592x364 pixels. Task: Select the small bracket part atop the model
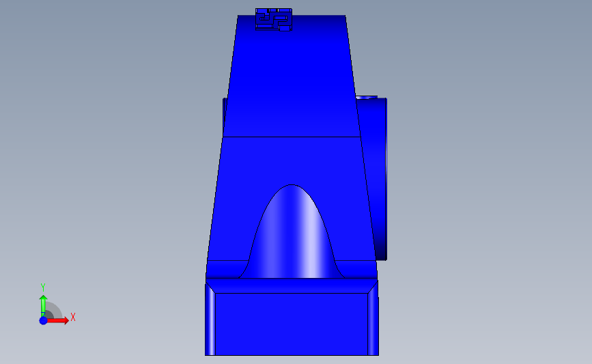274,19
